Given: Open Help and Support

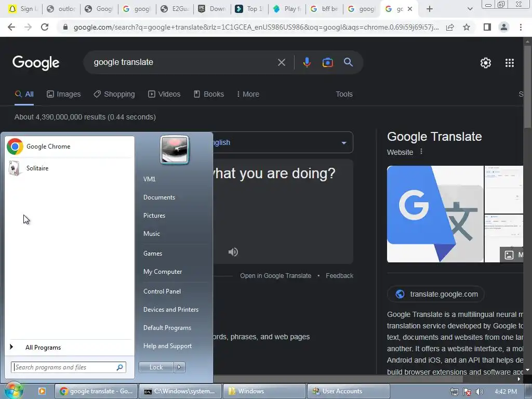Looking at the screenshot, I should click(x=167, y=346).
